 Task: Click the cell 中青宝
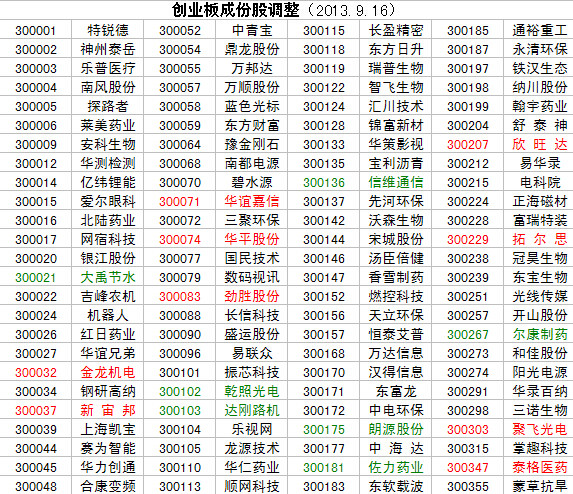[252, 30]
